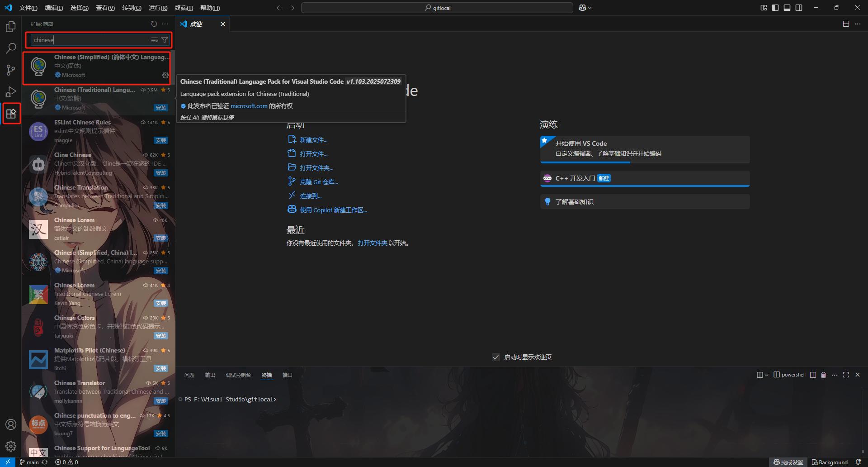
Task: Open the editor more actions menu
Action: (858, 24)
